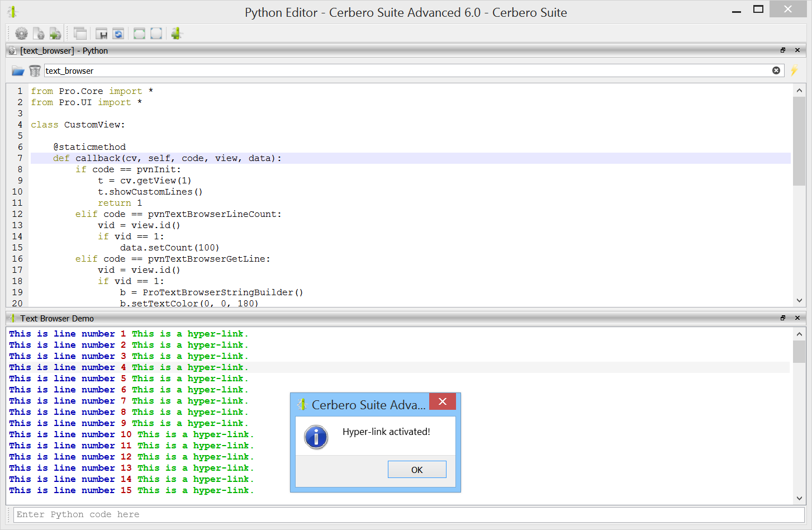Click the gear settings icon in the toolbar
812x530 pixels.
pyautogui.click(x=22, y=34)
